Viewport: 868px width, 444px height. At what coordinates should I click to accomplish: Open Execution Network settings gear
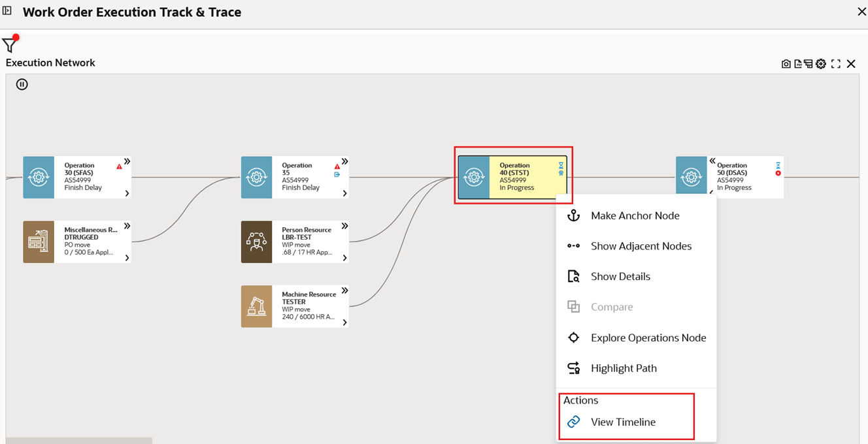tap(821, 64)
